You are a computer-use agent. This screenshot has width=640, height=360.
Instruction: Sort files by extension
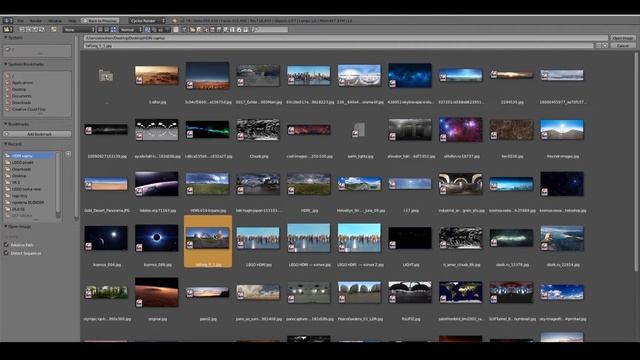(154, 29)
